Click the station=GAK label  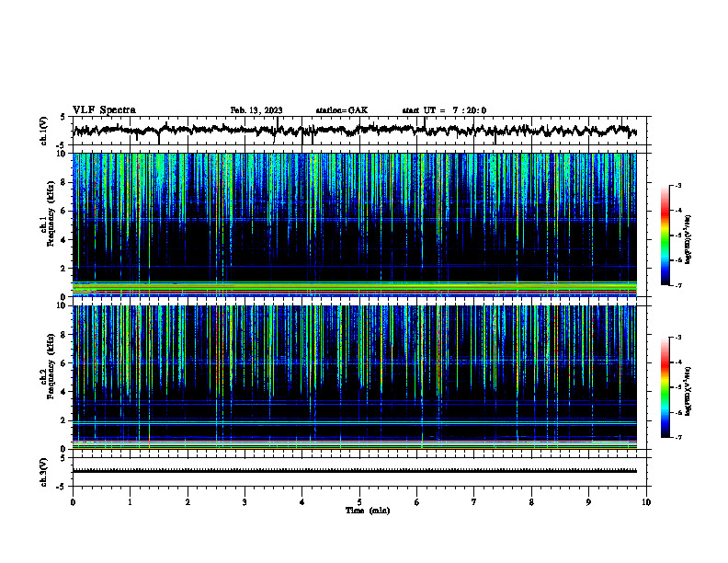[342, 110]
